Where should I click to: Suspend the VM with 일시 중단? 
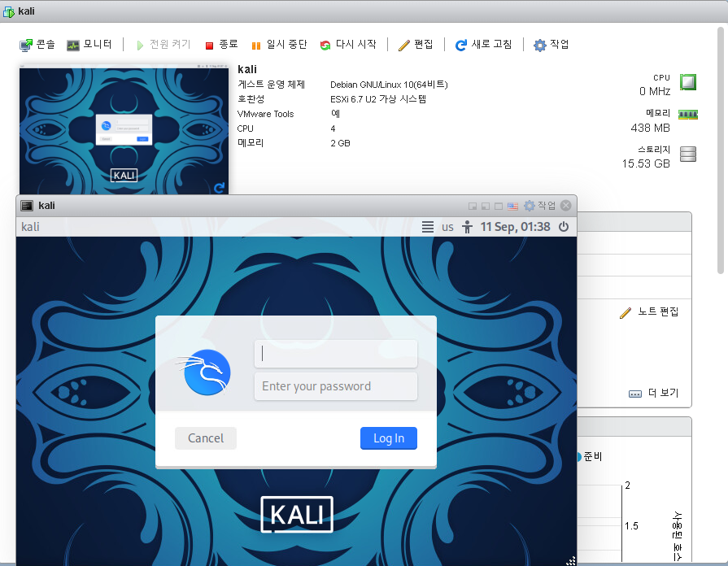point(279,45)
